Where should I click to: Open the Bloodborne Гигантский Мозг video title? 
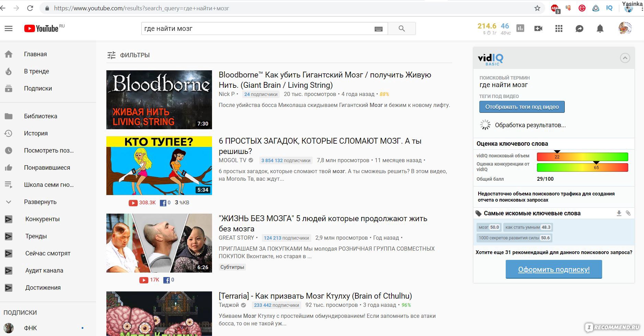pyautogui.click(x=325, y=80)
